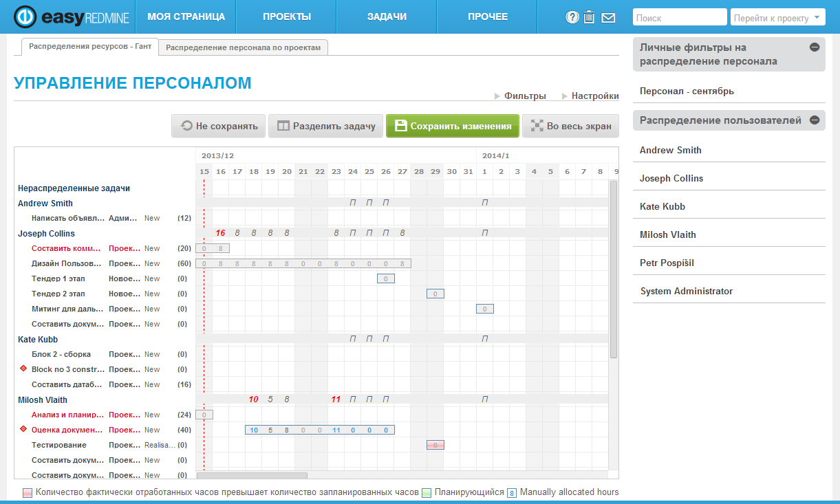This screenshot has height=504, width=840.
Task: Open the Фильтры options
Action: [527, 96]
